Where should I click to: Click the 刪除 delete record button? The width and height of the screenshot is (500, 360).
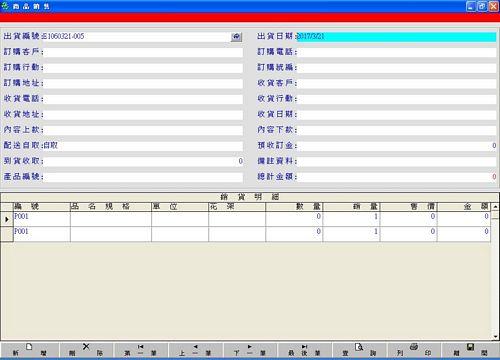coord(86,350)
